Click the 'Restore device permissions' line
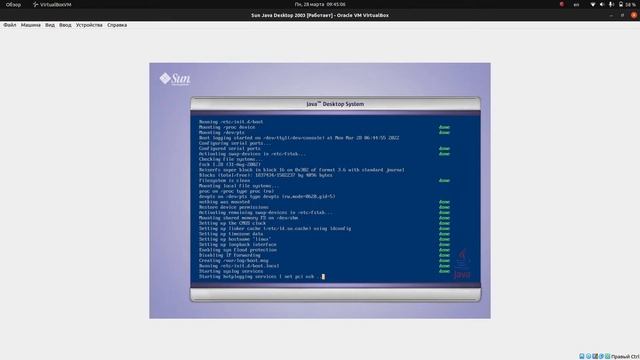Screen dimensions: 640x360 coord(234,207)
